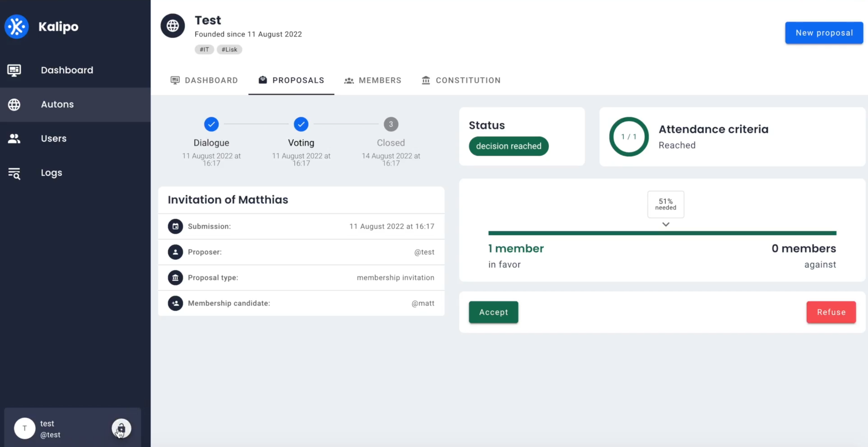Click the Voting step checkmark
This screenshot has width=868, height=447.
(x=301, y=124)
